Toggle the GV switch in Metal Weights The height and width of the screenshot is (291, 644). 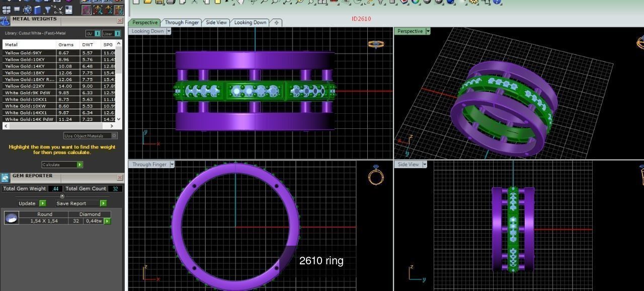93,33
